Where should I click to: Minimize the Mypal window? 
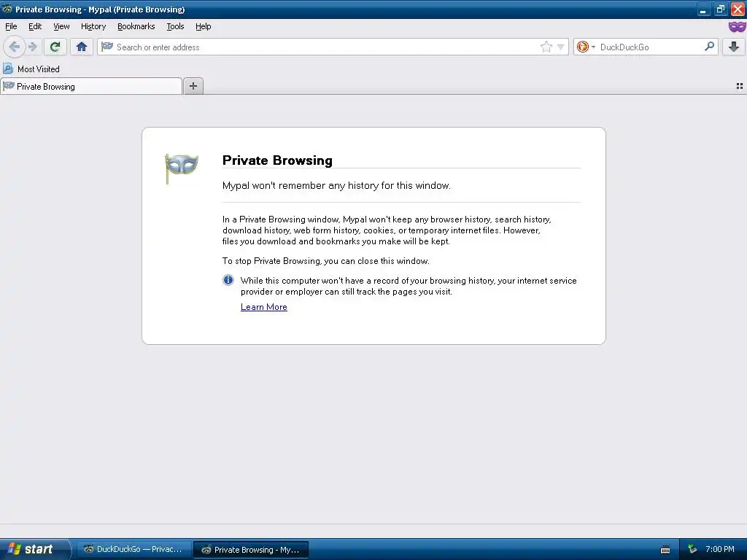tap(703, 9)
